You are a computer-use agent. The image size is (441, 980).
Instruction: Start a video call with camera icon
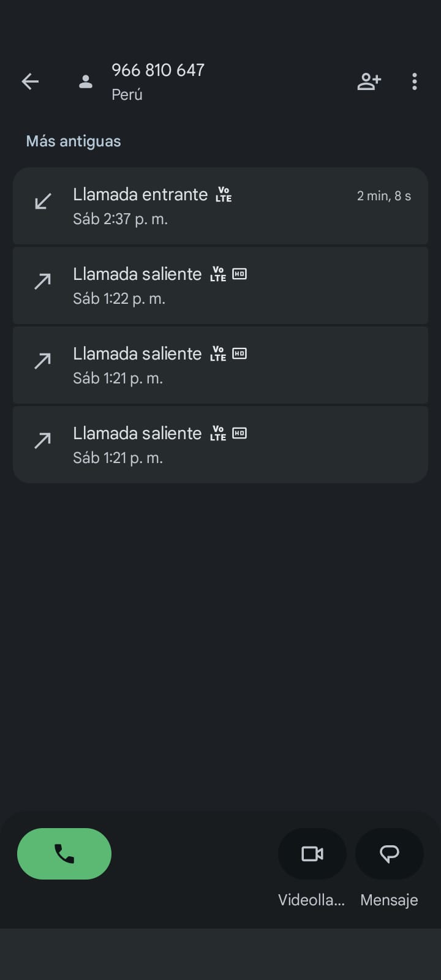coord(312,853)
